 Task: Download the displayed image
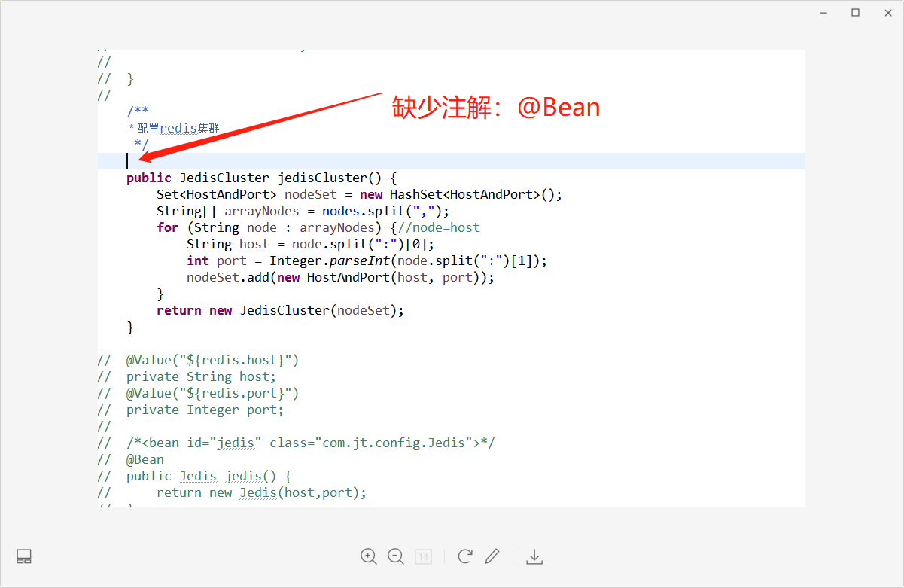coord(534,556)
